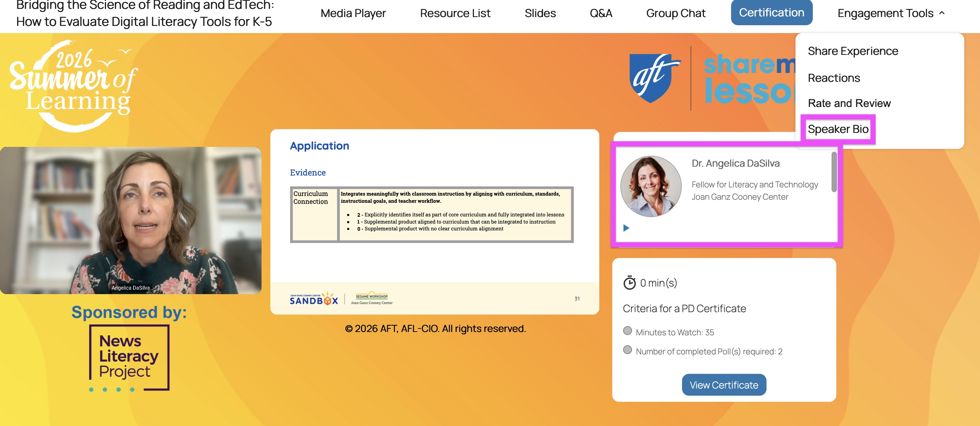This screenshot has height=426, width=980.
Task: Click the 2026 Summer of Learning logo
Action: (73, 87)
